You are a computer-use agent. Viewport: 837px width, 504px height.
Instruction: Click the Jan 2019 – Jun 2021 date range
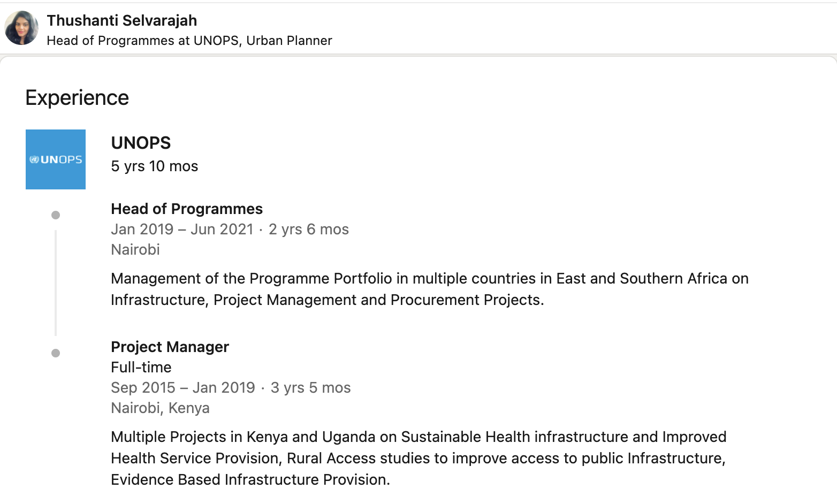182,230
